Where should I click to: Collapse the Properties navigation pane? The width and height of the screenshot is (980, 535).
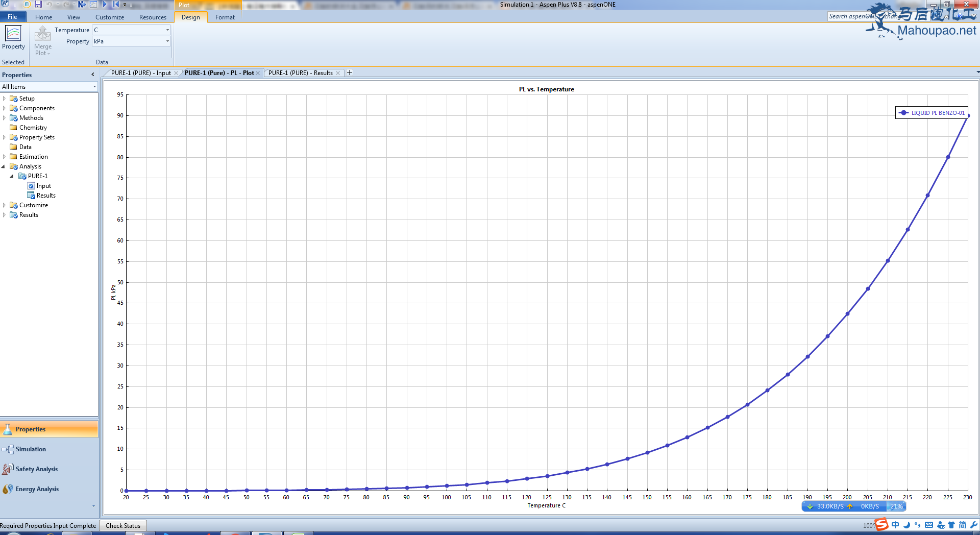pyautogui.click(x=93, y=75)
